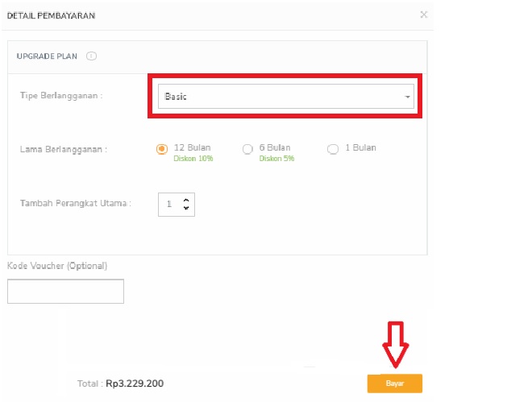Close the Detail Pembayaran dialog
532x402 pixels.
(x=424, y=15)
